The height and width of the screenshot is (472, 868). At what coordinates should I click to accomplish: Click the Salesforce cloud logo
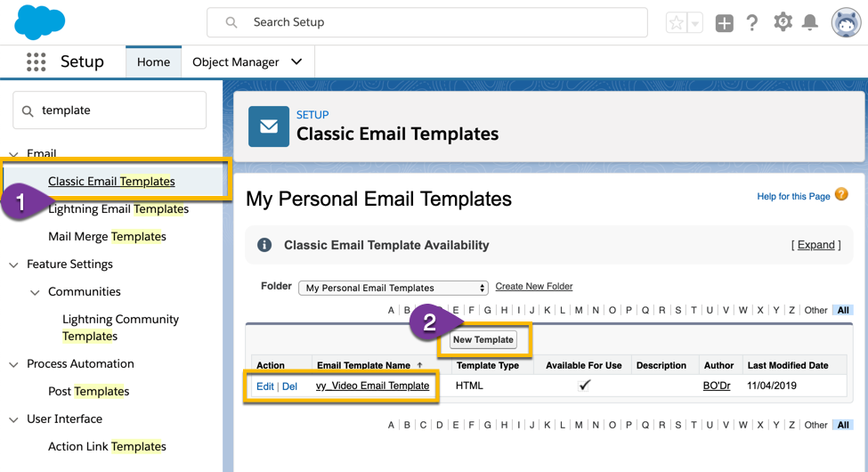(x=39, y=22)
